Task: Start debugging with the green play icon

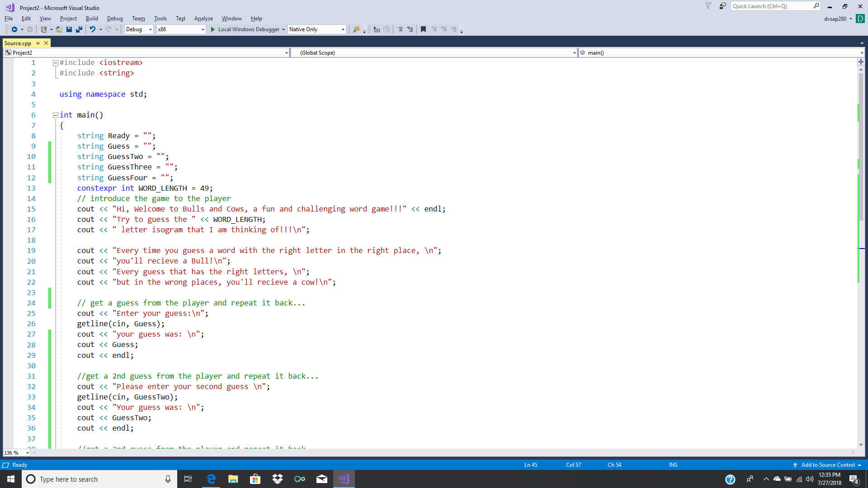Action: click(x=213, y=29)
